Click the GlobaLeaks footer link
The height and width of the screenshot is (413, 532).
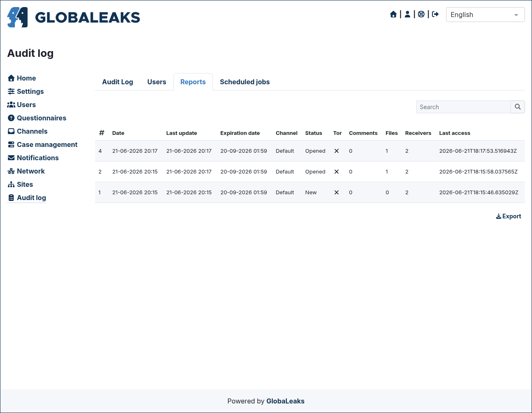tap(286, 401)
